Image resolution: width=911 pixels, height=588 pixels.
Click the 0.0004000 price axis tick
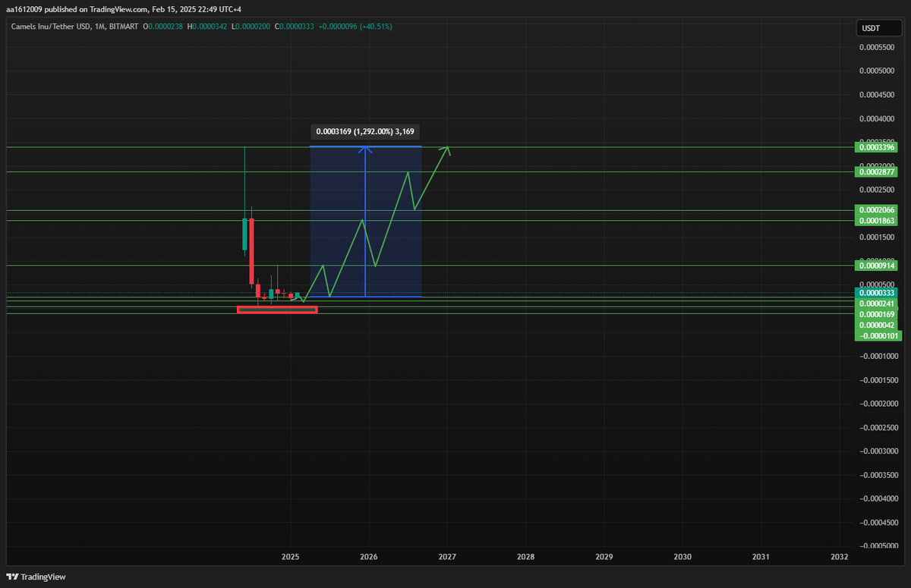coord(877,118)
